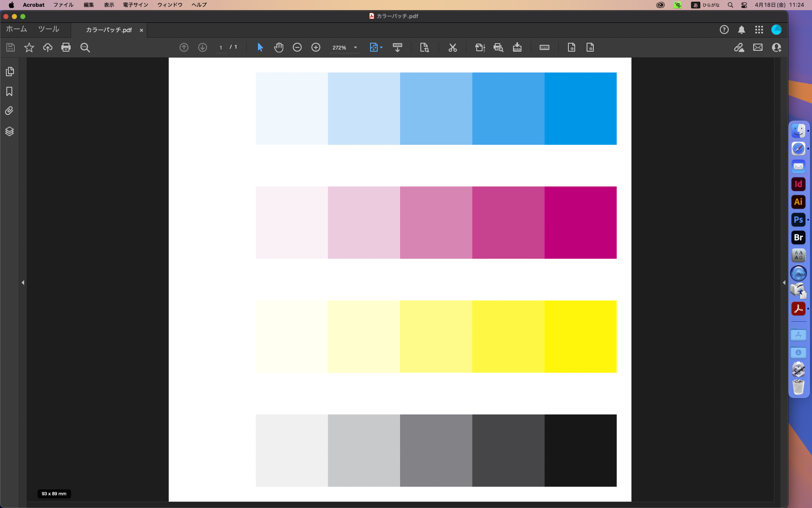Select the darkest cyan color patch
812x508 pixels.
pos(580,108)
